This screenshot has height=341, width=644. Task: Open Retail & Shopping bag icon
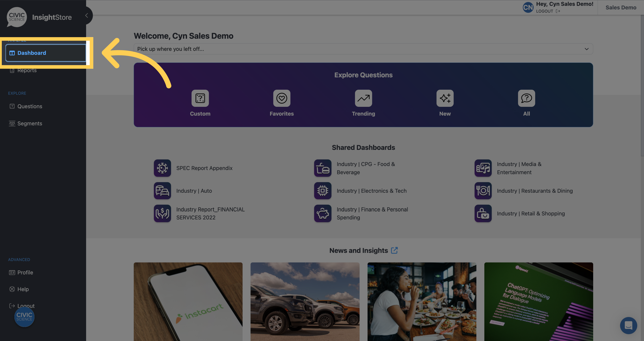coord(483,213)
